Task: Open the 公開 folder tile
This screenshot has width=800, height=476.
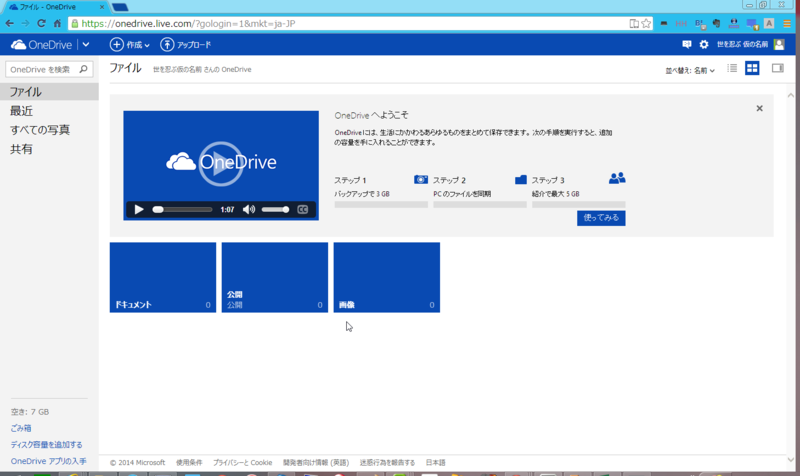Action: [274, 277]
